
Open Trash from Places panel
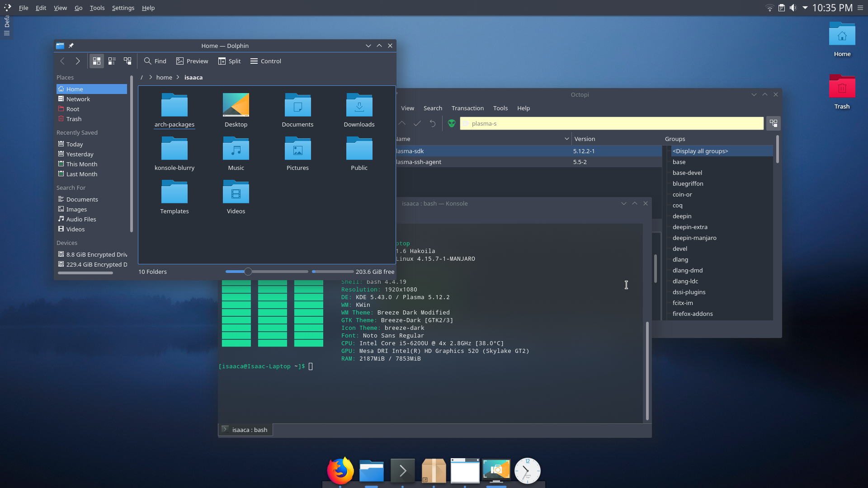(92, 119)
